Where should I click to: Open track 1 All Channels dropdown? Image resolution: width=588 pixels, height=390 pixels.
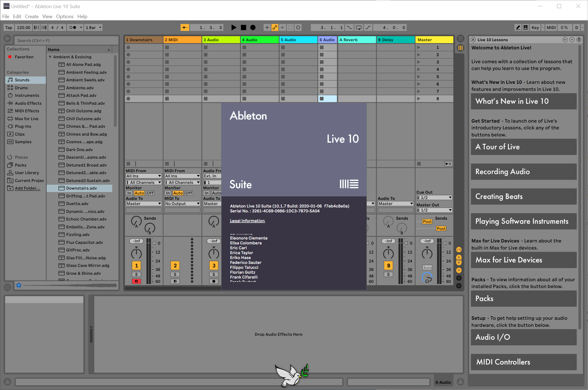(144, 182)
